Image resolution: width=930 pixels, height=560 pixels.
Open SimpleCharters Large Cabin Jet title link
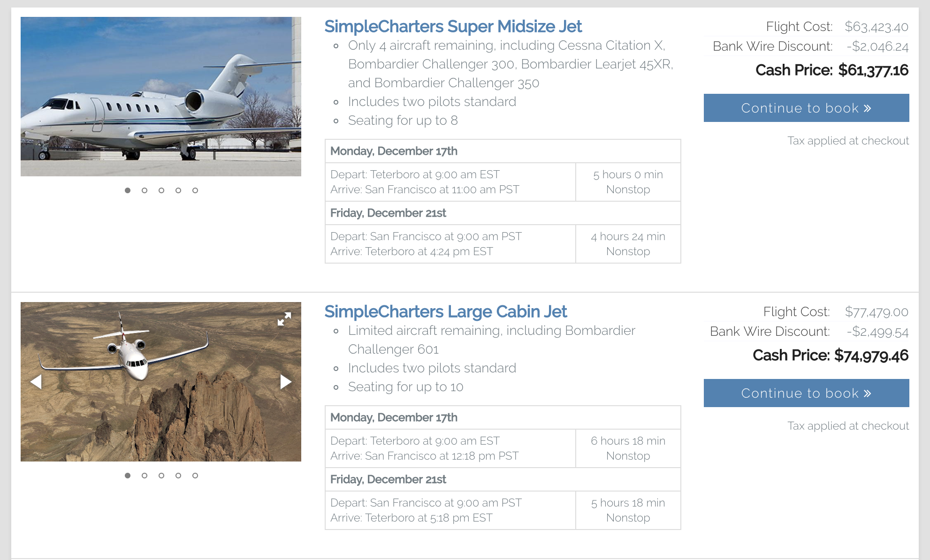[x=445, y=312]
